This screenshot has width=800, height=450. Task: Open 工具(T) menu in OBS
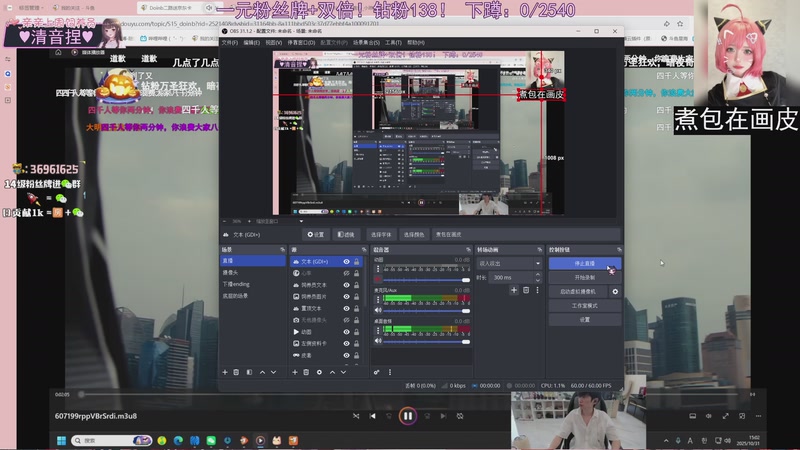[393, 43]
